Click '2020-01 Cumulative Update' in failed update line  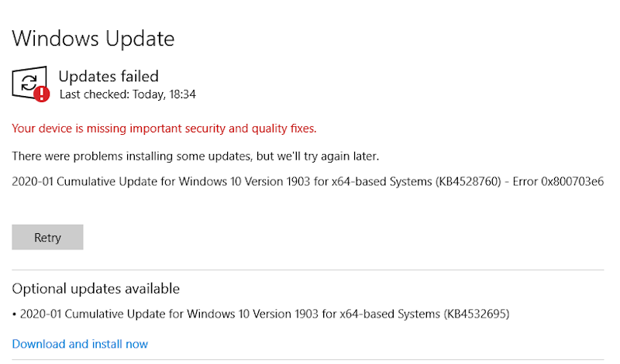point(84,181)
